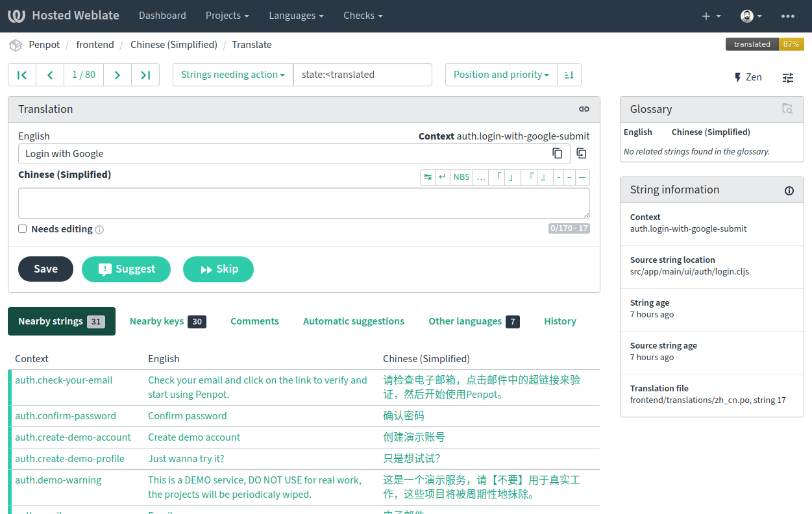Image resolution: width=812 pixels, height=514 pixels.
Task: Expand the Strings needing action dropdown
Action: (233, 75)
